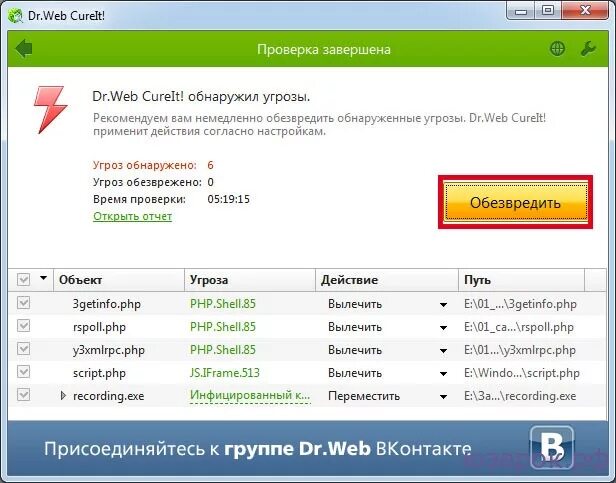Open action dropdown for script.php
The image size is (616, 483).
pos(444,374)
